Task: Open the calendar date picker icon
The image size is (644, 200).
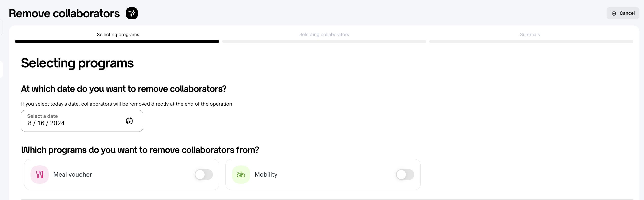Action: point(129,121)
